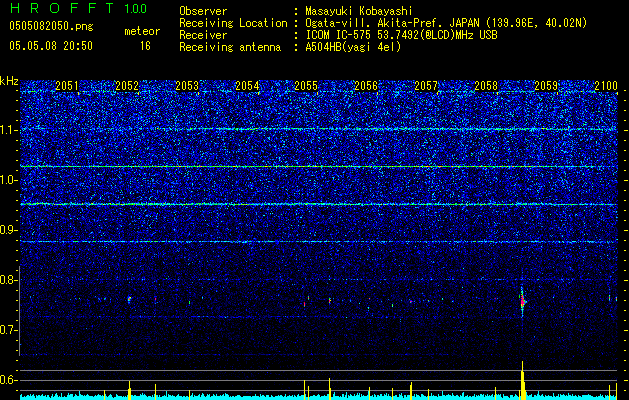The width and height of the screenshot is (629, 400).
Task: Click the time marker 2059
Action: pyautogui.click(x=546, y=86)
